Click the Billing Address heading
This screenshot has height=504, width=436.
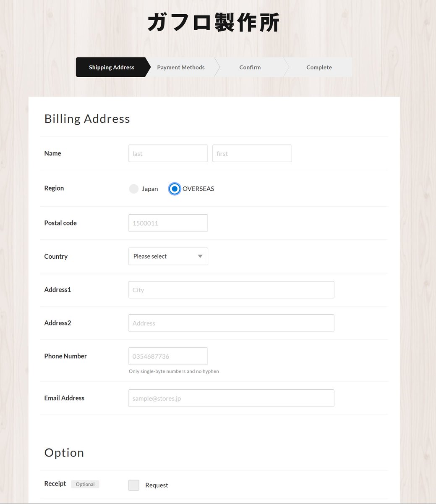(x=87, y=119)
